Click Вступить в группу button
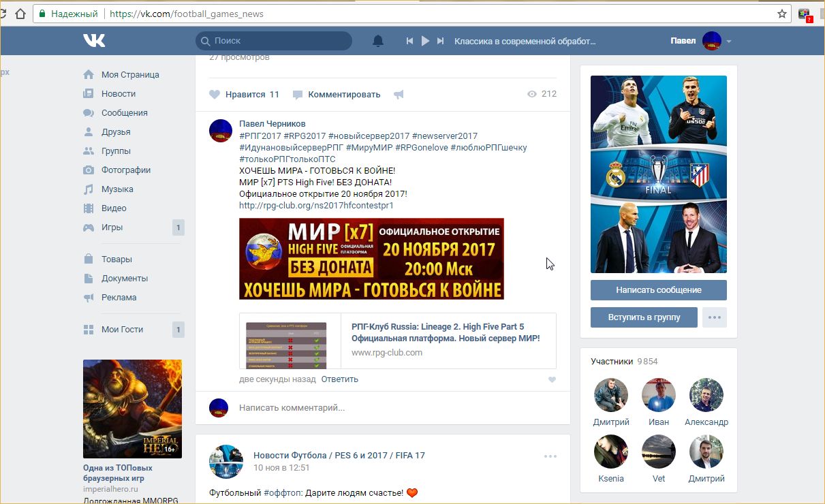825x504 pixels. click(x=644, y=318)
